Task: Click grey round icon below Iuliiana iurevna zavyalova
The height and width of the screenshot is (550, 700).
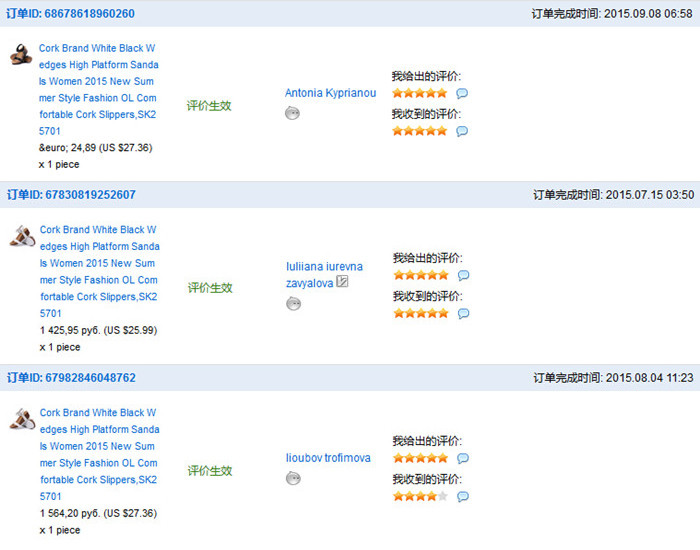Action: click(293, 303)
